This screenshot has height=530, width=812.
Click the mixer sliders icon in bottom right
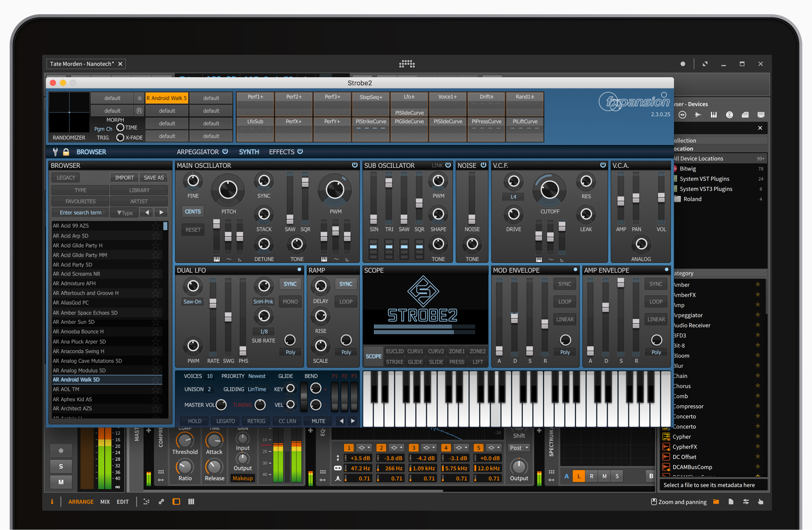click(x=746, y=502)
